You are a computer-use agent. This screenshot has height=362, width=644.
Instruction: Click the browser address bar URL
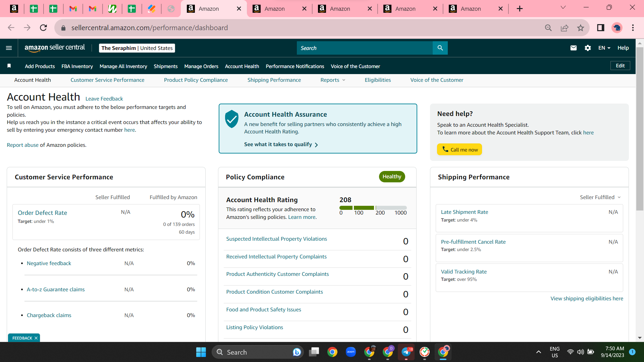(150, 28)
